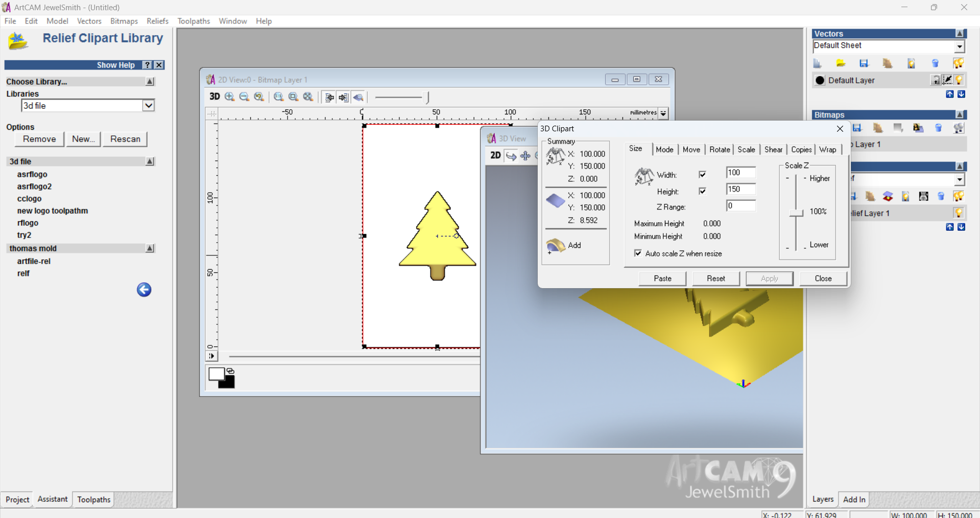Screen dimensions: 980x518
Task: Collapse thomas mold library list arrow
Action: (x=150, y=248)
